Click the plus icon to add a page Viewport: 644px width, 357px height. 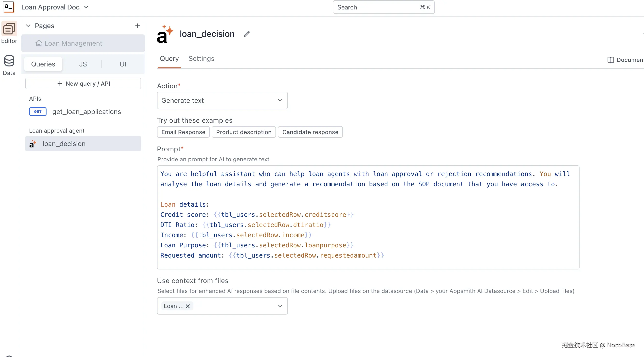138,25
